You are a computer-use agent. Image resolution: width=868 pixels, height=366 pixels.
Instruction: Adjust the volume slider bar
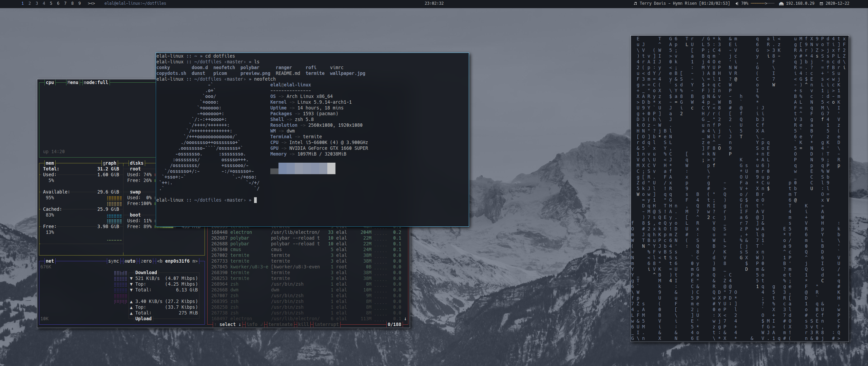(762, 3)
